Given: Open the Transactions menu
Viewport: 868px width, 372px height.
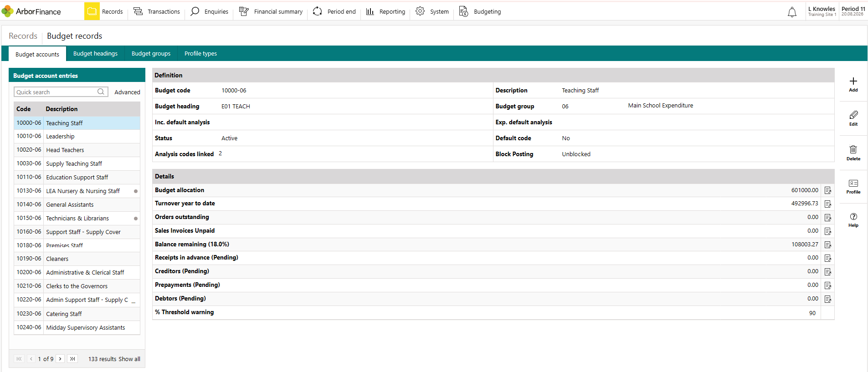Looking at the screenshot, I should (157, 11).
